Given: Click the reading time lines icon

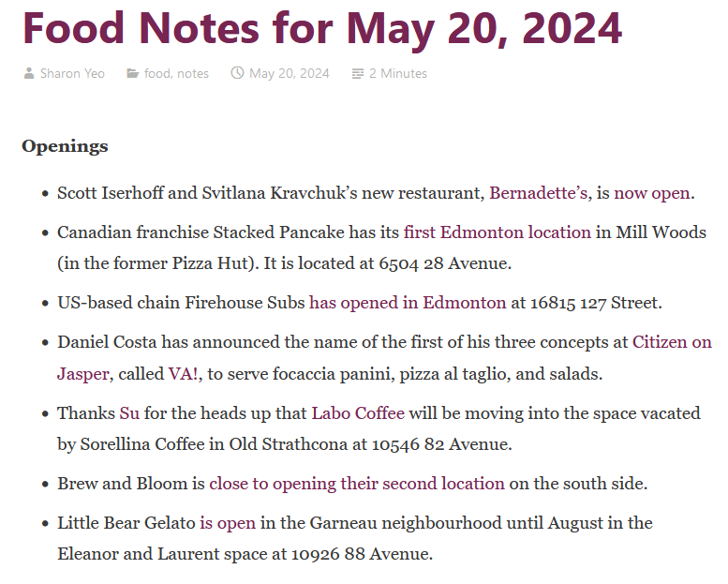Looking at the screenshot, I should click(x=358, y=73).
